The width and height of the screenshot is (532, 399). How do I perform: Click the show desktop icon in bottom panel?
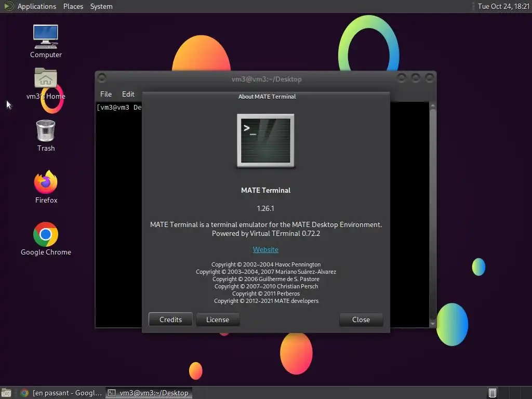pyautogui.click(x=6, y=393)
